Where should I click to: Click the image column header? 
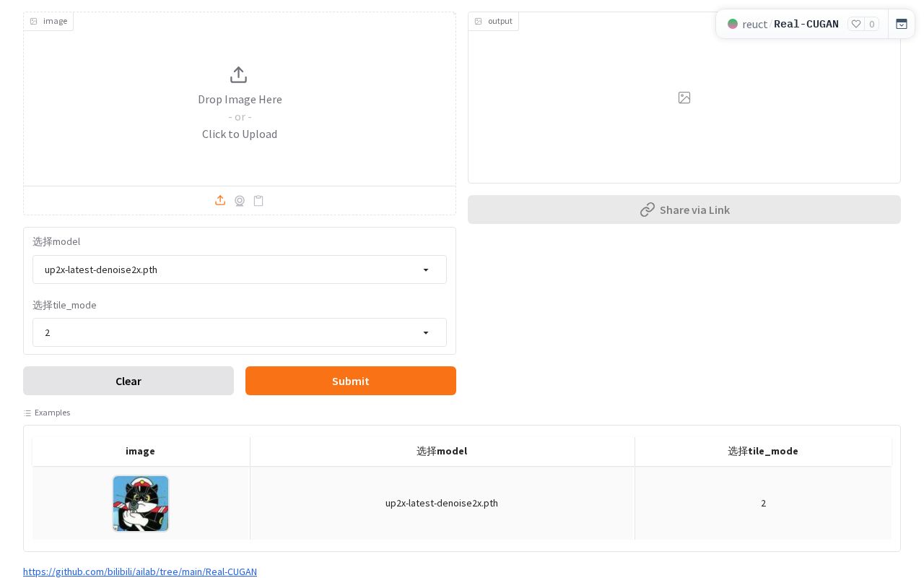coord(140,451)
